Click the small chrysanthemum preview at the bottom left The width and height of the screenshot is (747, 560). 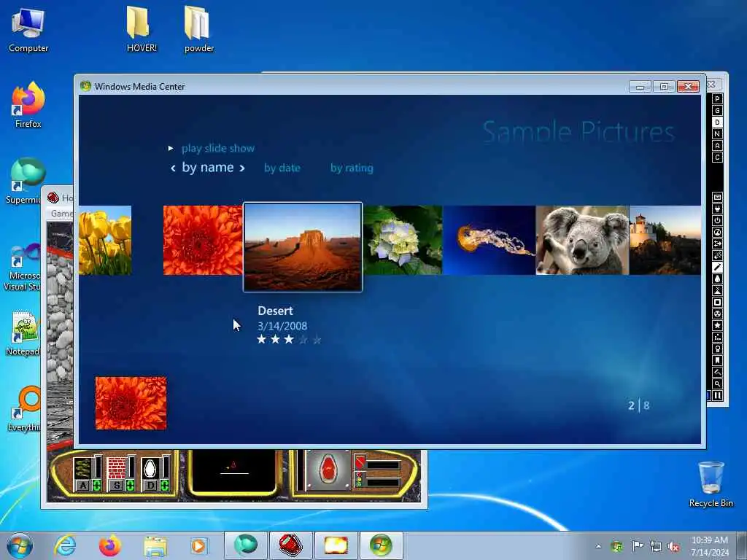pyautogui.click(x=131, y=402)
